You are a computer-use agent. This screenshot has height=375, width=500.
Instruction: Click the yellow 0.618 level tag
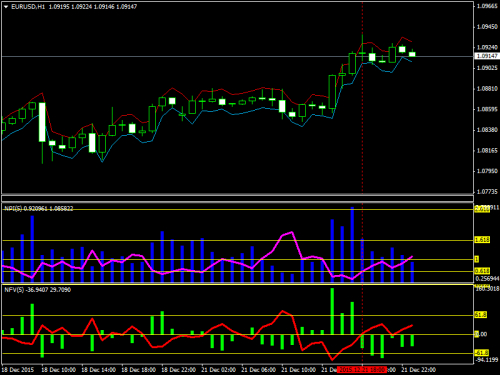[482, 271]
